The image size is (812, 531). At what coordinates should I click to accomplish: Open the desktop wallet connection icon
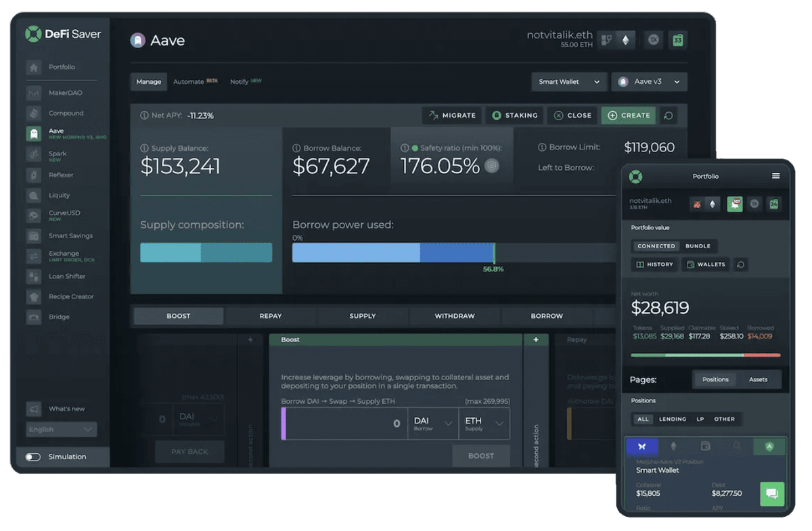[x=607, y=41]
